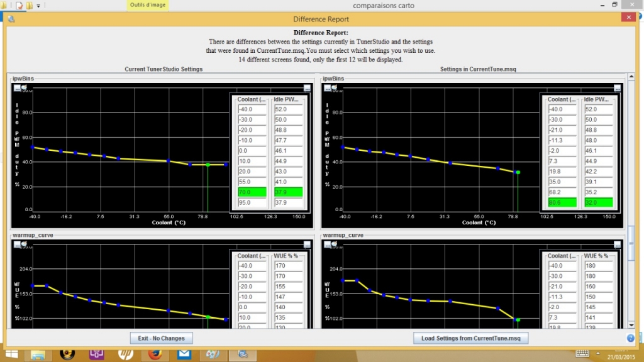Select highlighted 37.9 idle PWM cell in left ipwBins
The width and height of the screenshot is (644, 362).
(288, 192)
